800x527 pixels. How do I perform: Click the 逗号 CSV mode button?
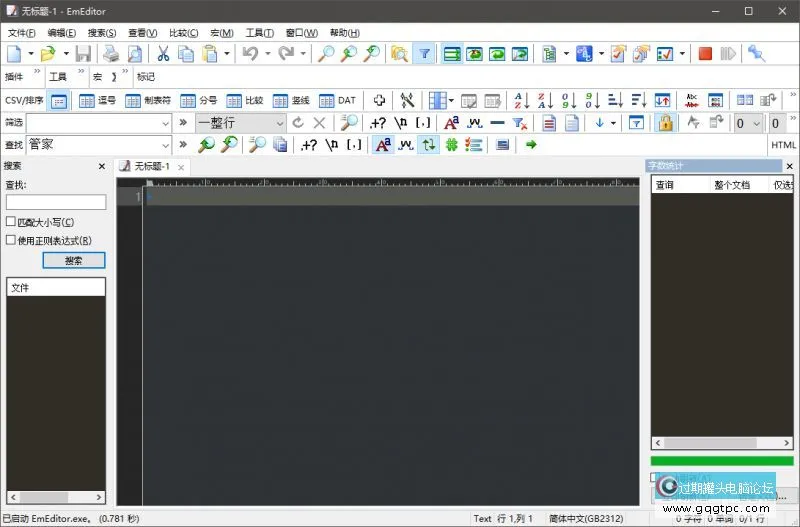click(x=97, y=100)
